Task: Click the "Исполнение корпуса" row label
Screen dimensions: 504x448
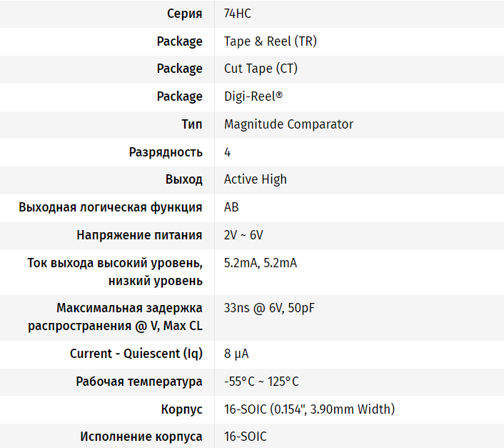Action: pyautogui.click(x=141, y=437)
